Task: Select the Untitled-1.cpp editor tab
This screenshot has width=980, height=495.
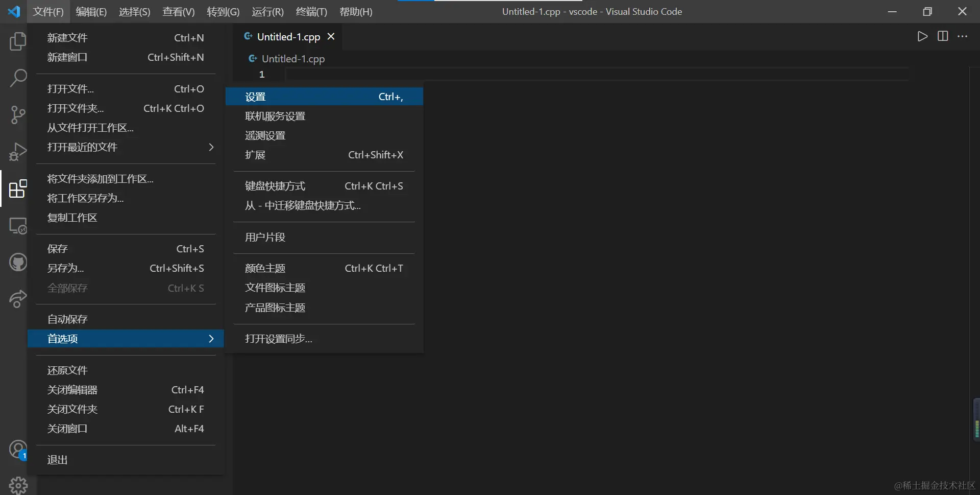Action: coord(288,37)
